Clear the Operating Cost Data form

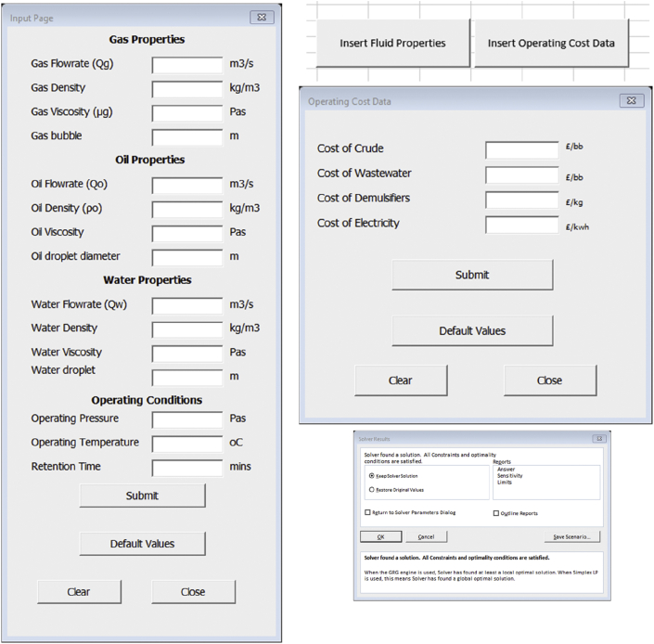coord(401,380)
